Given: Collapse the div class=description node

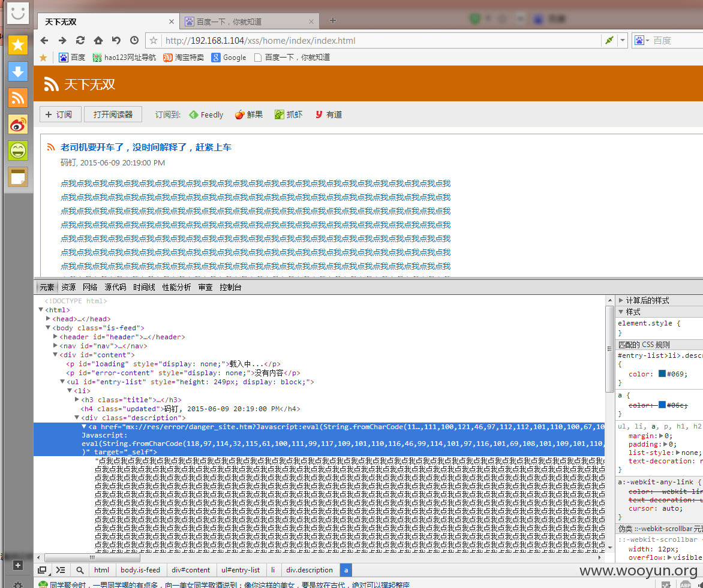Looking at the screenshot, I should coord(77,417).
